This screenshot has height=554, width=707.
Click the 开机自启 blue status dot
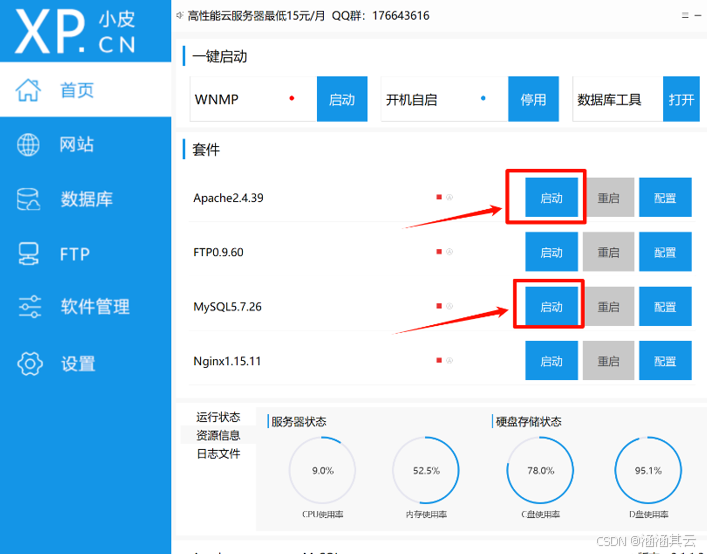point(483,98)
